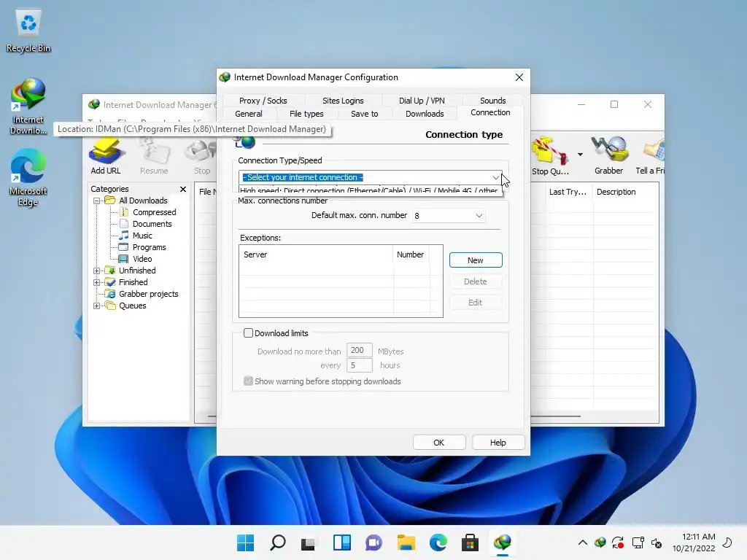Switch to the Dial Up / VPN tab

(x=422, y=101)
